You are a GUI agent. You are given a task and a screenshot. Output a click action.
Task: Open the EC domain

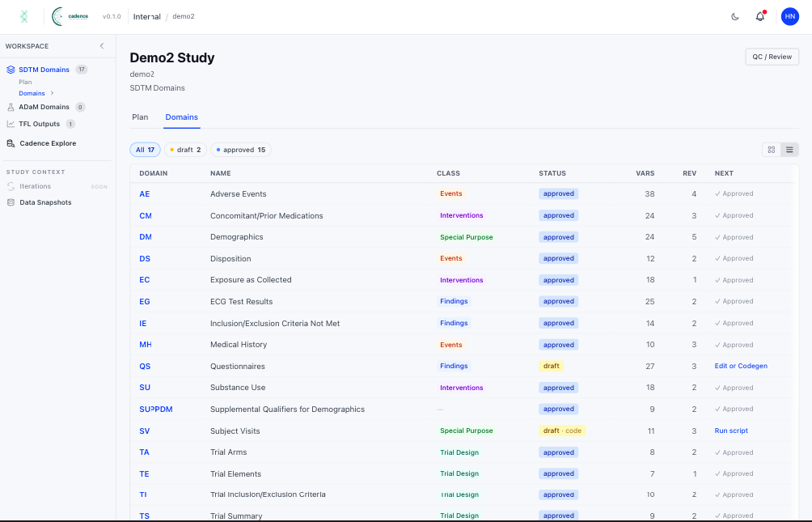[145, 280]
